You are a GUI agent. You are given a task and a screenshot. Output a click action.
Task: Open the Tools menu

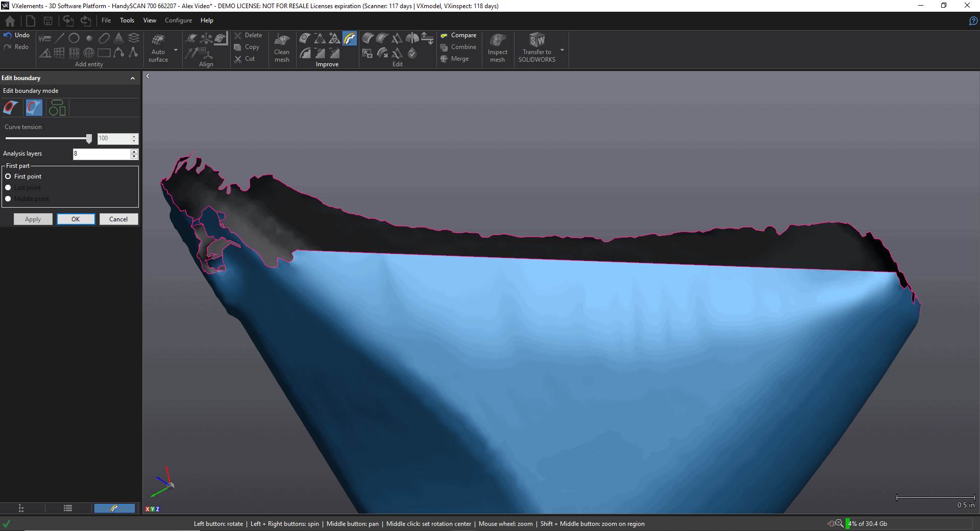pos(127,20)
